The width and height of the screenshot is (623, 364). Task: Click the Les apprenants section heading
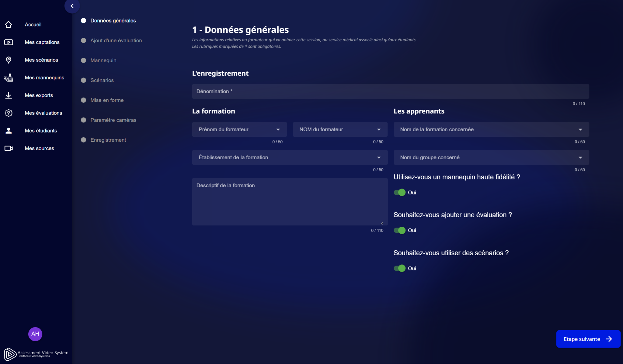419,111
